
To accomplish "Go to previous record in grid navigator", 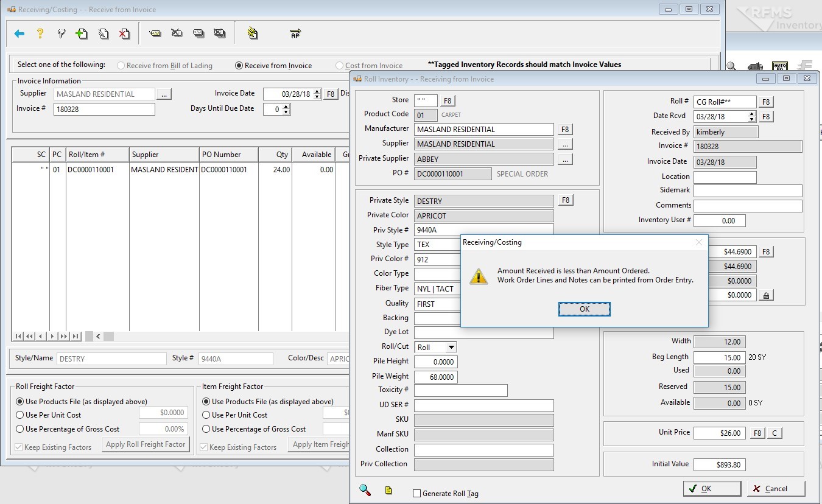I will click(41, 336).
